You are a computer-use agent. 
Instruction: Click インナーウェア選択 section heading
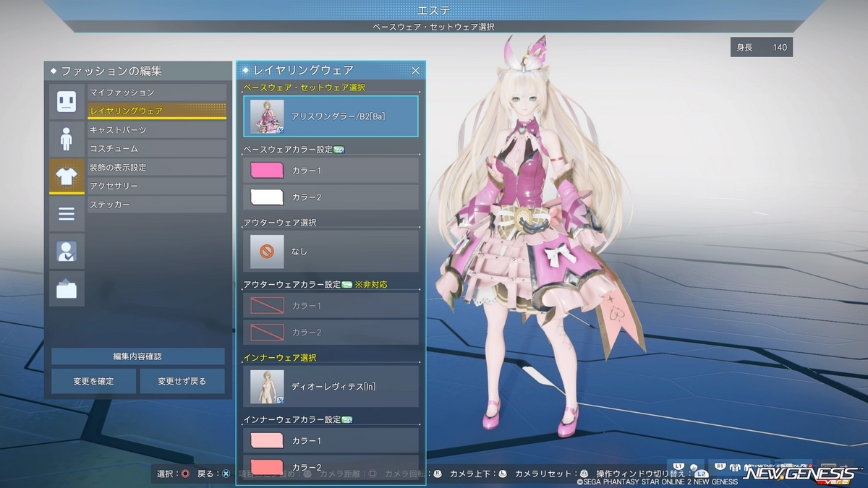pos(280,358)
